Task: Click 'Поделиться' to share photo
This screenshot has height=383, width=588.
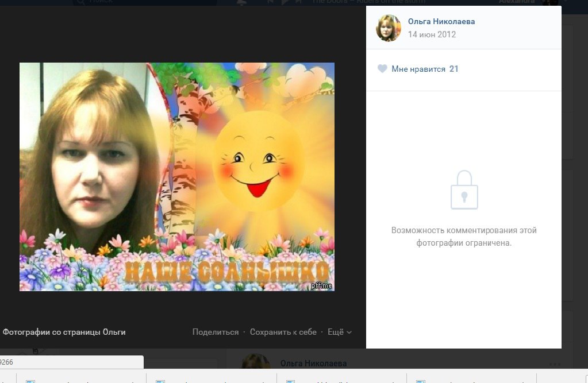Action: [x=216, y=332]
